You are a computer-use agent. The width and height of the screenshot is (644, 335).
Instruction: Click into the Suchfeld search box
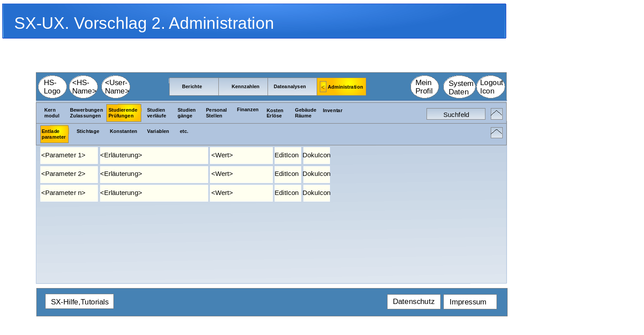coord(456,114)
